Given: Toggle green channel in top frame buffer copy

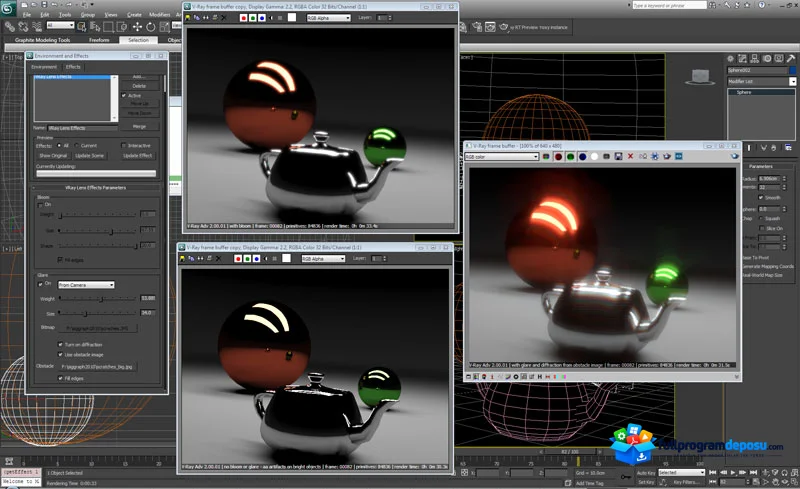Looking at the screenshot, I should point(253,18).
